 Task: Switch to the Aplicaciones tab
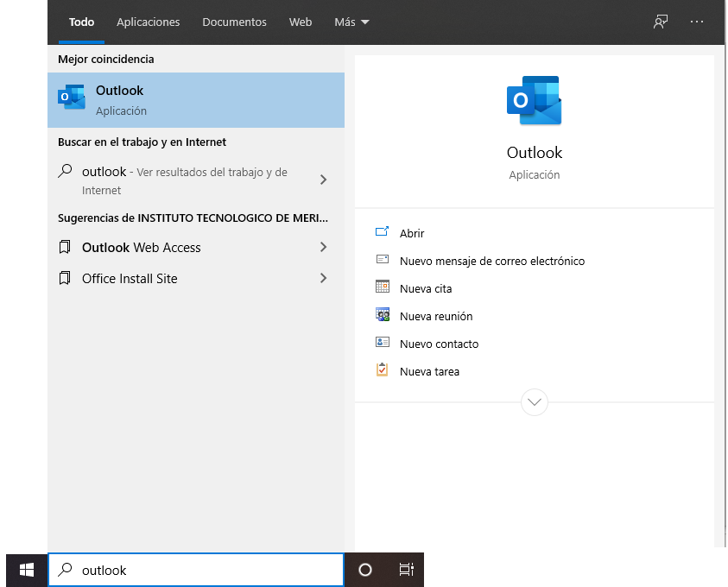(149, 22)
